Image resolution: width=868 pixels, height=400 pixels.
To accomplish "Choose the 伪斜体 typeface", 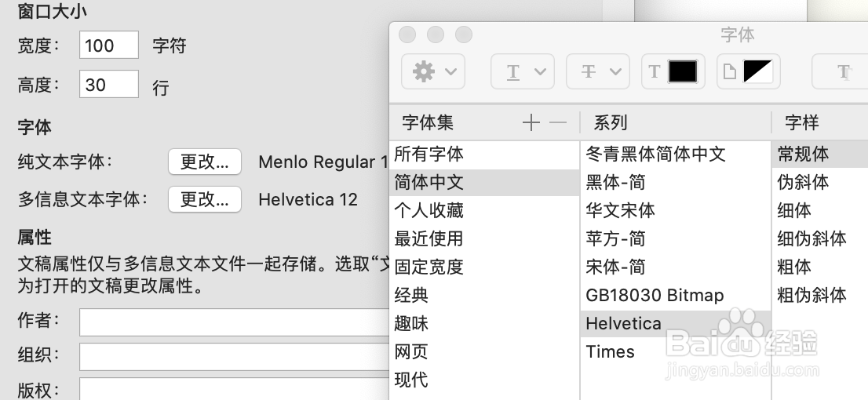I will click(802, 182).
